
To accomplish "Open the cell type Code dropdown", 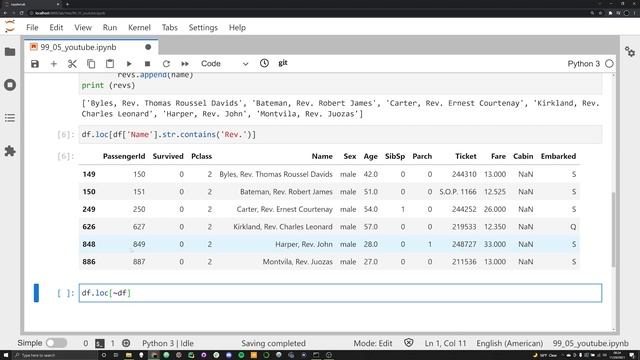I will pyautogui.click(x=224, y=64).
